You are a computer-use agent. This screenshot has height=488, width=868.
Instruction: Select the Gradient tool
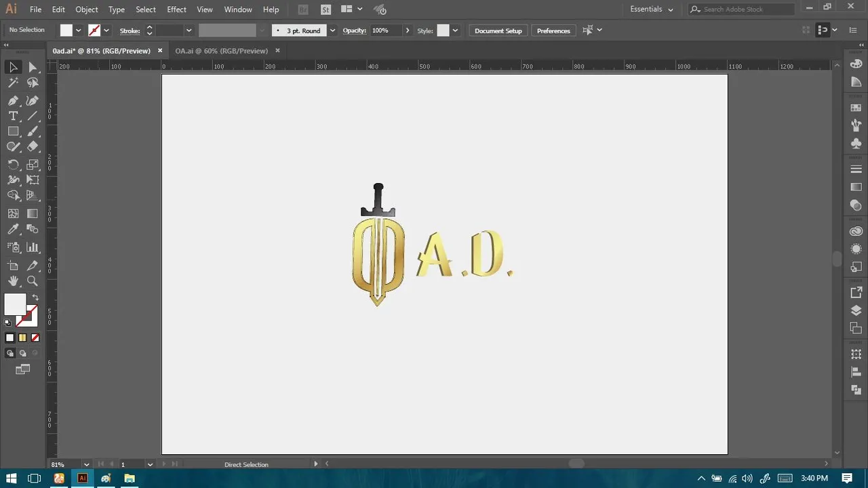[33, 213]
